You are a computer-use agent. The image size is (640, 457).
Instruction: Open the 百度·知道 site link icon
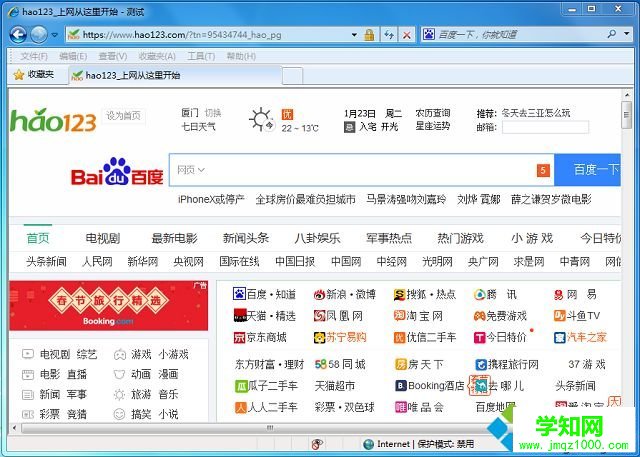[239, 294]
